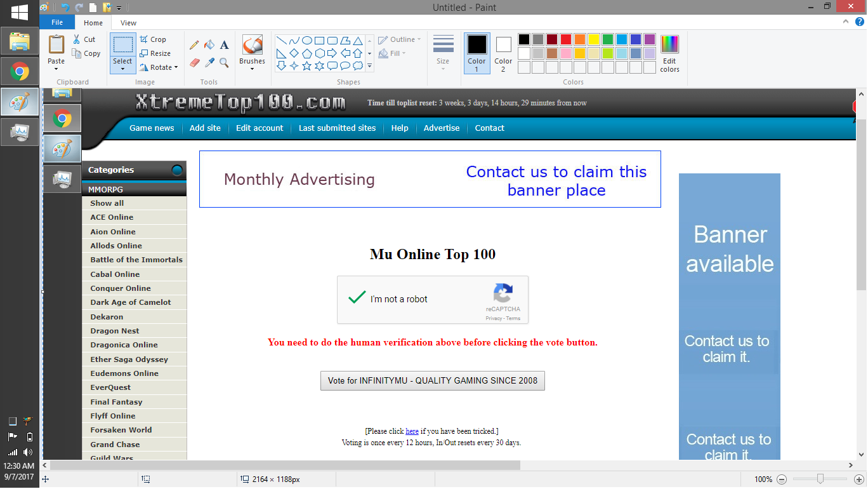
Task: Choose the green color swatch
Action: tap(608, 39)
